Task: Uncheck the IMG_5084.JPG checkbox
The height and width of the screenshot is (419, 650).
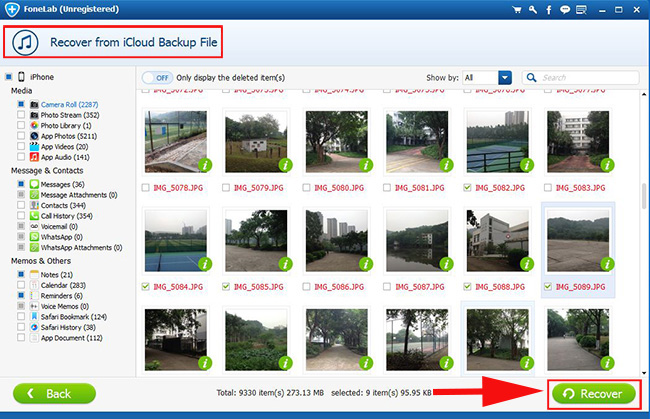Action: [146, 286]
